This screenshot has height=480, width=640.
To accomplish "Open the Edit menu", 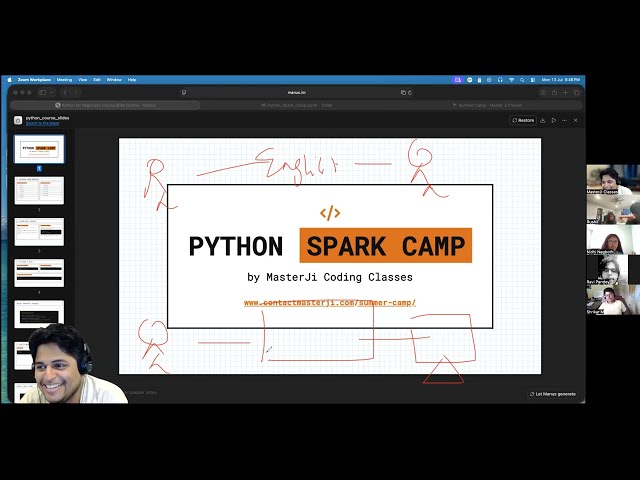I will pyautogui.click(x=97, y=80).
